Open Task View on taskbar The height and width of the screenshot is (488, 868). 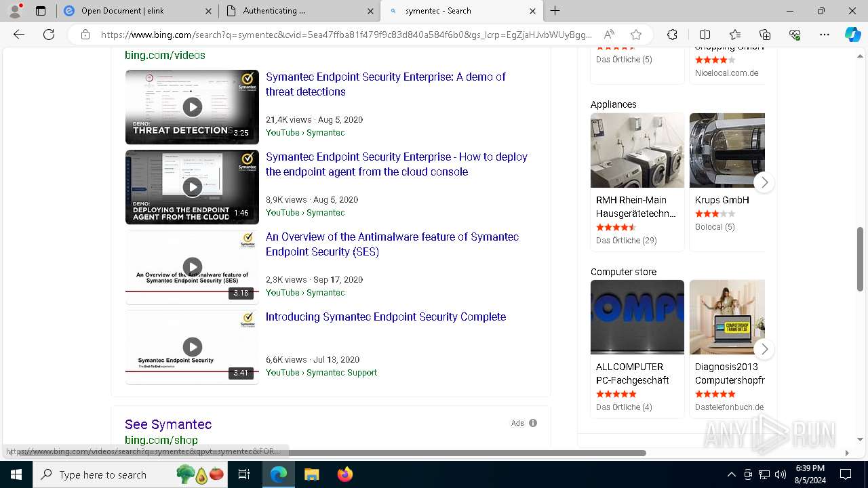click(244, 474)
